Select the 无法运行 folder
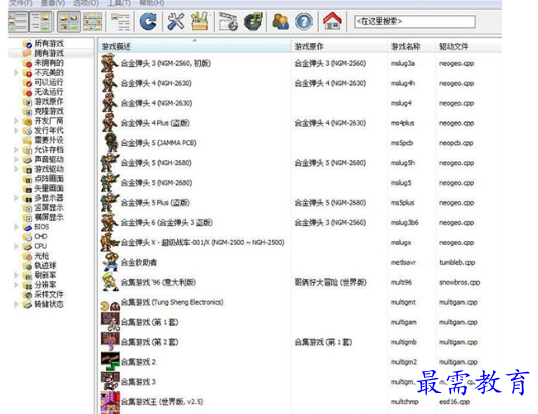Screen dimensions: 538x414 (49, 92)
